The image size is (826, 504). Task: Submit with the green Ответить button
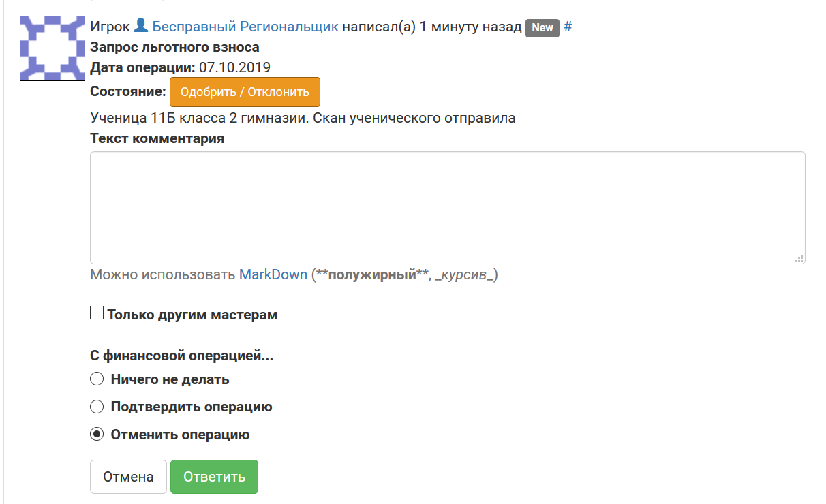[214, 477]
